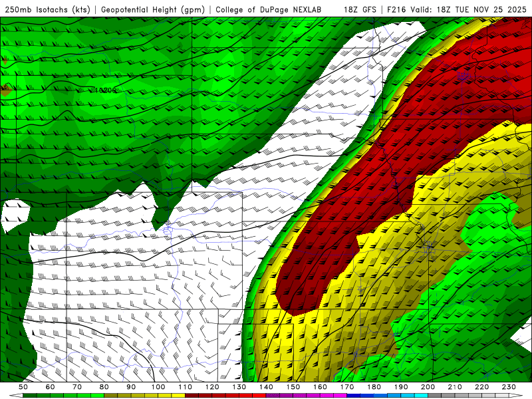This screenshot has height=399, width=532.
Task: Click the 230 label on the color scale
Action: pyautogui.click(x=509, y=387)
